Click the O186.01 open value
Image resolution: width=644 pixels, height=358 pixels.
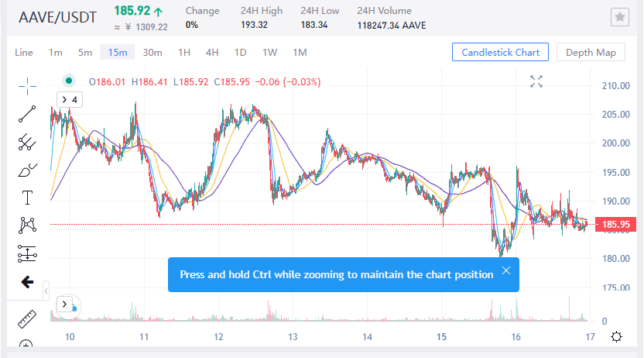pos(107,82)
